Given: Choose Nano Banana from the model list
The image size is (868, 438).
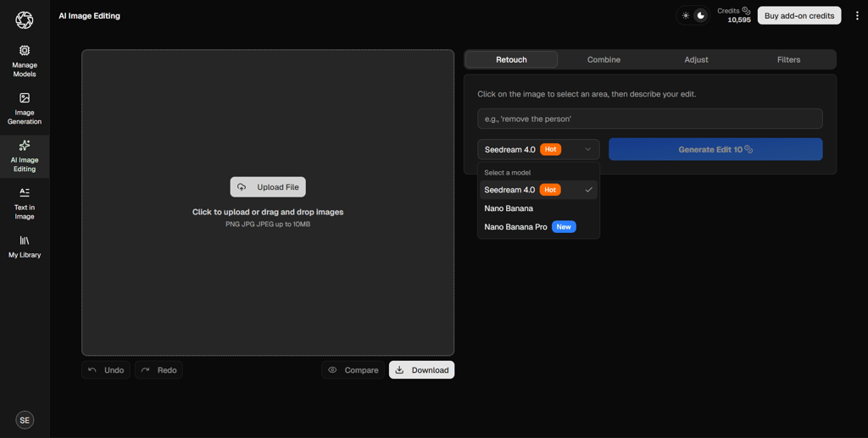Looking at the screenshot, I should 538,208.
